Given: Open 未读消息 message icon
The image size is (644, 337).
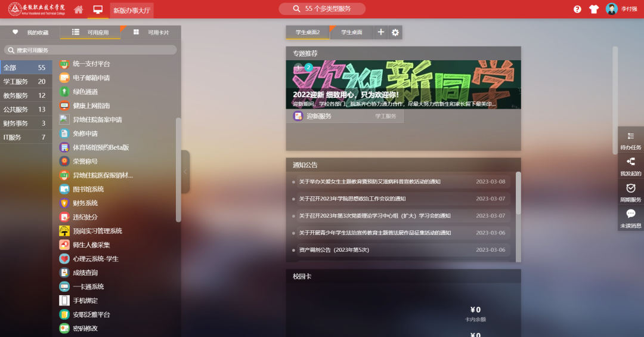Looking at the screenshot, I should (x=630, y=218).
